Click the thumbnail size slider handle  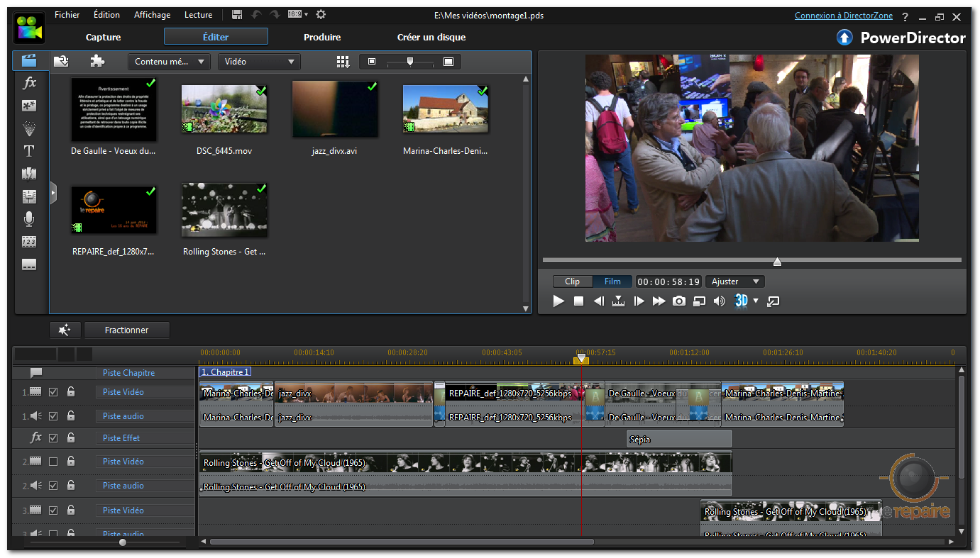409,62
